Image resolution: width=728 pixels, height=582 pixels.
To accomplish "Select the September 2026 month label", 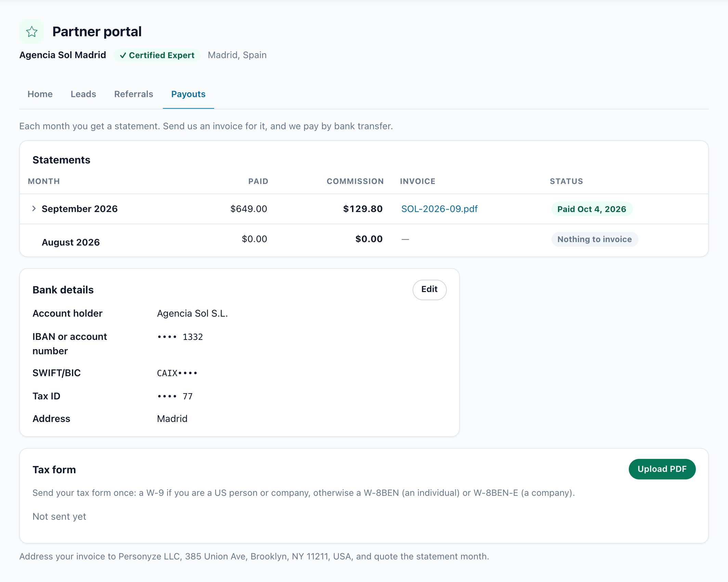I will (80, 209).
